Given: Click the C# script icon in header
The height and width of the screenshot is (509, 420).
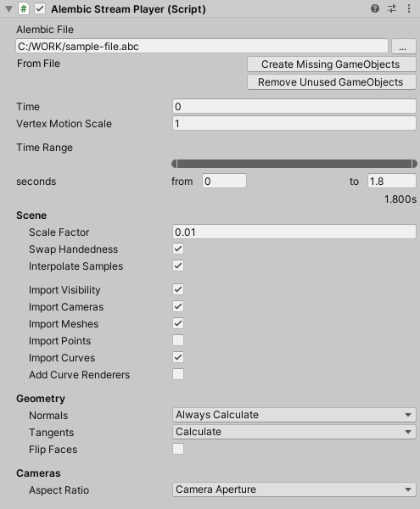Looking at the screenshot, I should point(24,8).
